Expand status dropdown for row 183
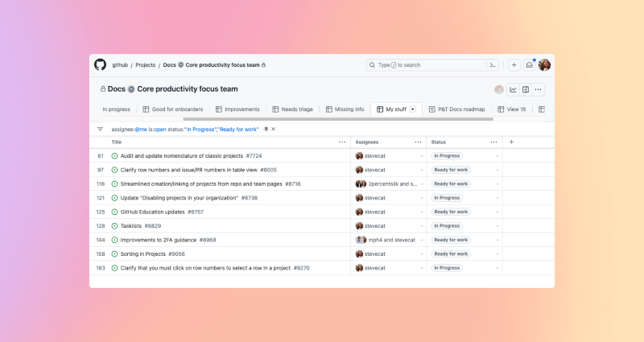Image resolution: width=644 pixels, height=342 pixels. click(497, 268)
